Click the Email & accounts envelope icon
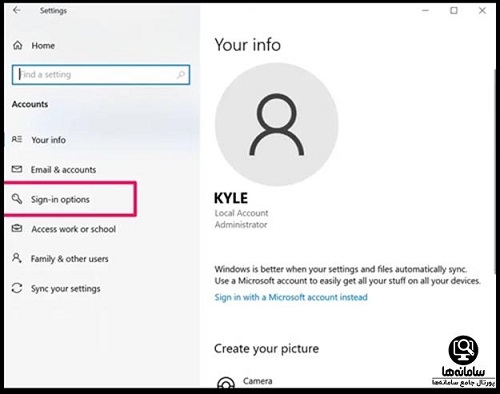Image resolution: width=500 pixels, height=394 pixels. 17,169
